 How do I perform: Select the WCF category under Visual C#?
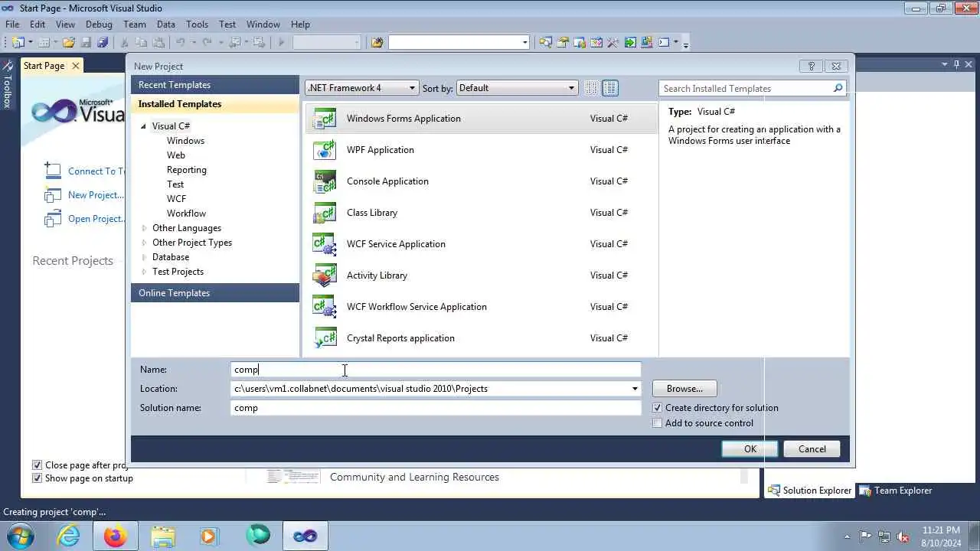(x=176, y=199)
